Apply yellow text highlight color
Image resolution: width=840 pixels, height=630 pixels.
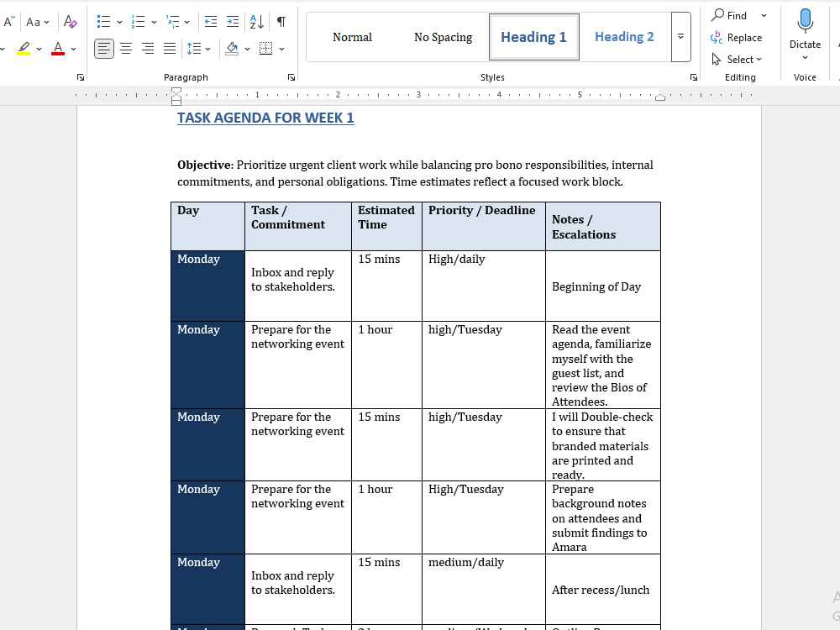24,49
